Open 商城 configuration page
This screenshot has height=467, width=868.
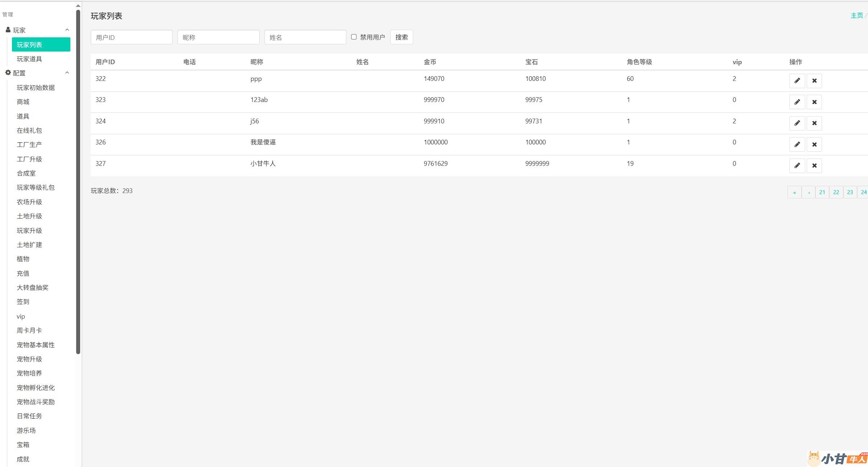(x=23, y=102)
